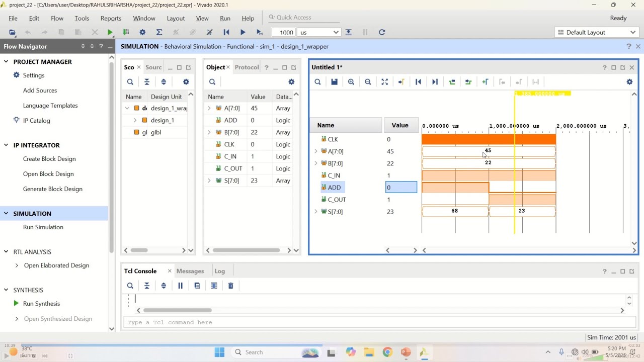Run synthesis/implementation green play icon

[x=110, y=32]
